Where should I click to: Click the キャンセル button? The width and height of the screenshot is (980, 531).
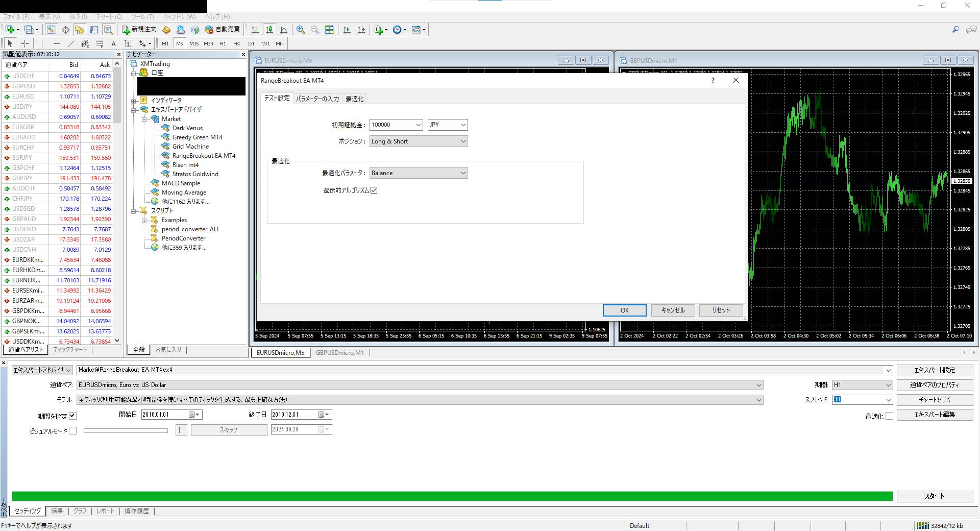coord(673,310)
